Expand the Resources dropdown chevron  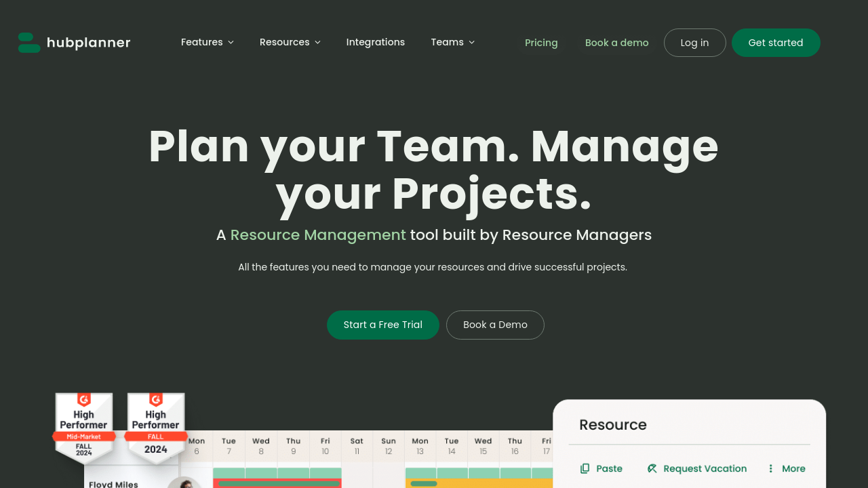point(317,43)
